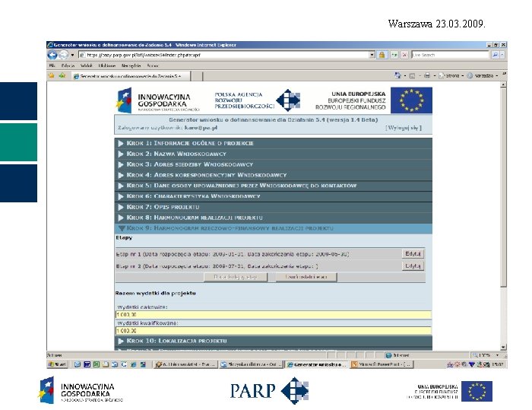Open the Strona command bar menu
The width and height of the screenshot is (532, 410).
coord(451,75)
